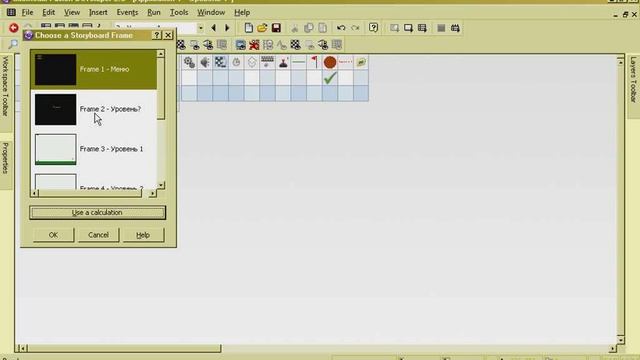Screen dimensions: 640x360
Task: Click the frame list scroll-up arrow
Action: tap(161, 54)
